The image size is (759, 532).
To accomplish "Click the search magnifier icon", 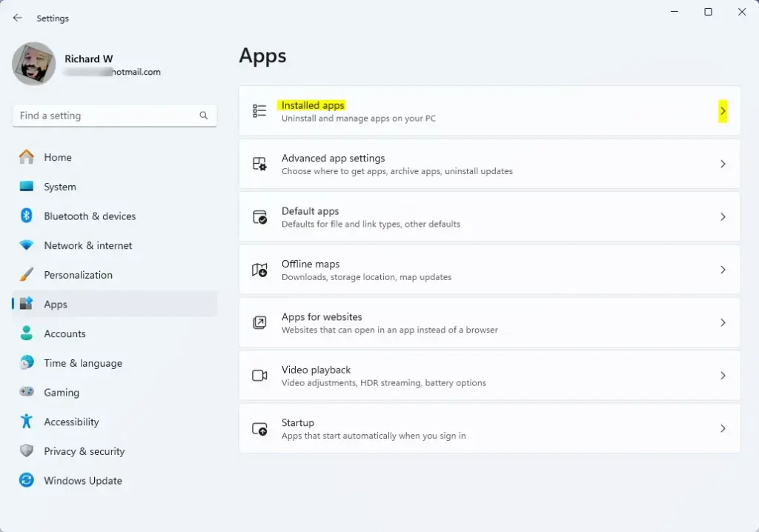I will click(203, 115).
